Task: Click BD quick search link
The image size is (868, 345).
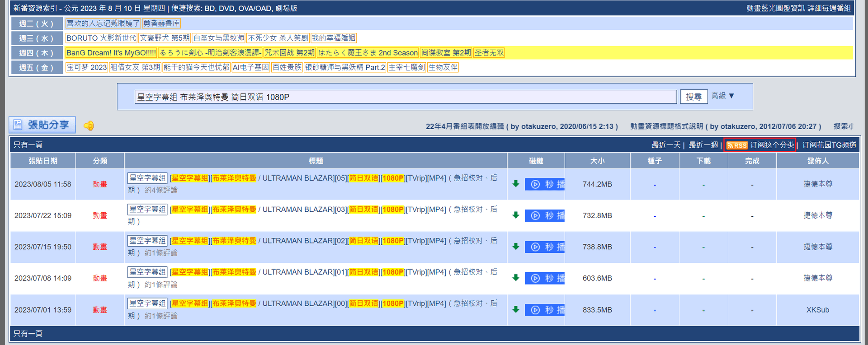Action: (x=210, y=8)
